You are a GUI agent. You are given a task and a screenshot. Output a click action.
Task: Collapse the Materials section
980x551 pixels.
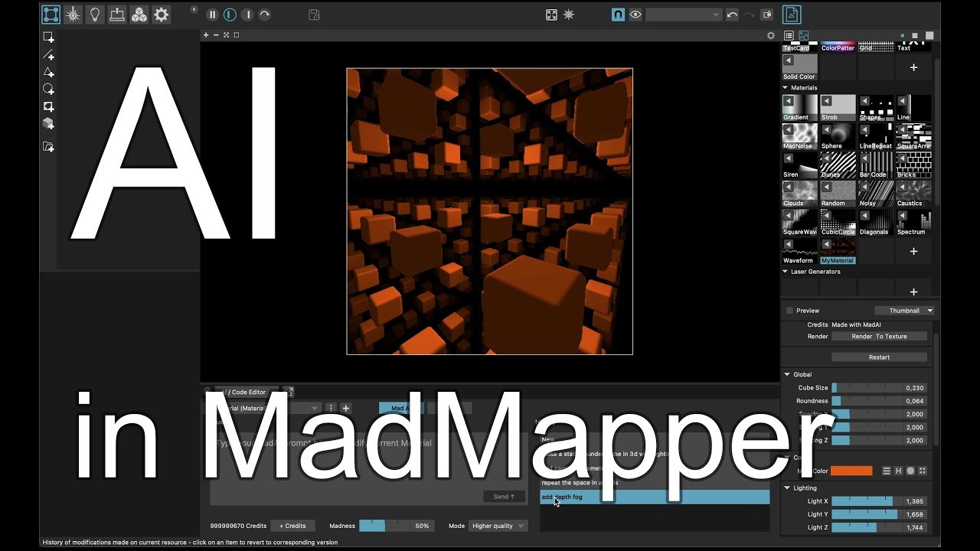click(x=785, y=88)
